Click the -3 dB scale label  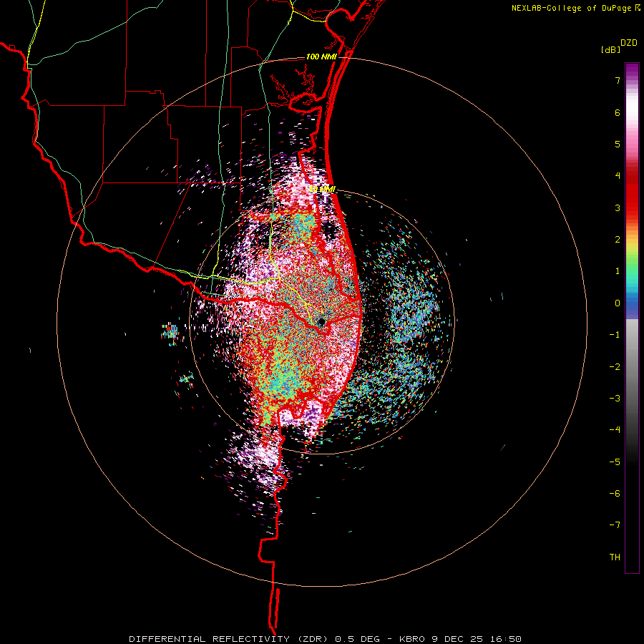coord(615,399)
